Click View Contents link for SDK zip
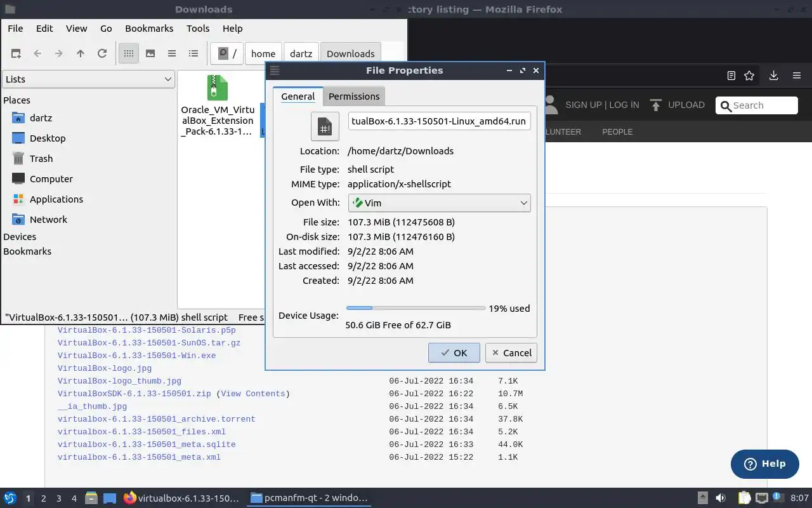Image resolution: width=812 pixels, height=508 pixels. click(x=252, y=394)
